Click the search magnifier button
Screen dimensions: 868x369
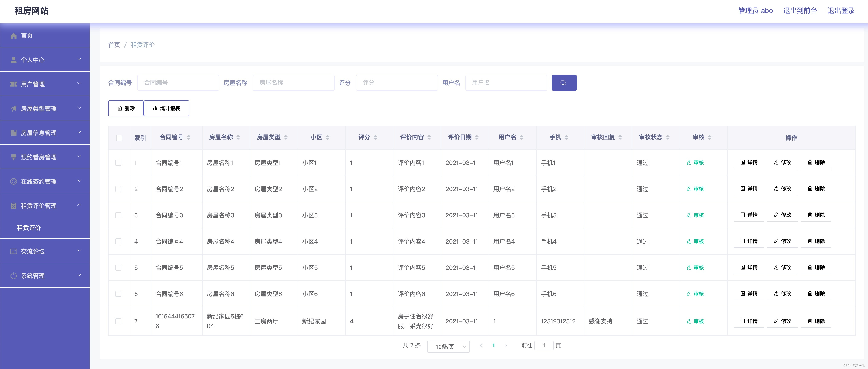coord(564,83)
